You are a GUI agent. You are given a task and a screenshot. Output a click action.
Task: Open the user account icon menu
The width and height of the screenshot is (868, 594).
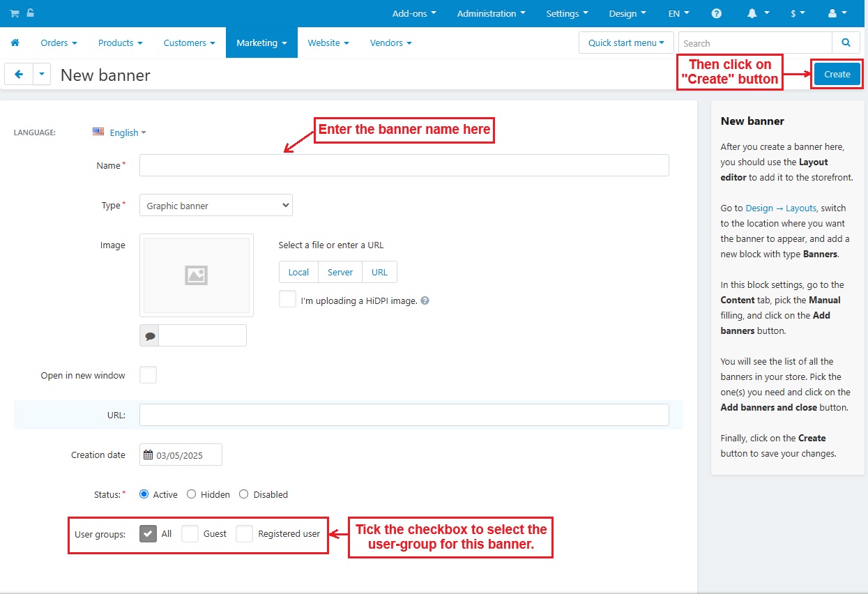tap(837, 14)
